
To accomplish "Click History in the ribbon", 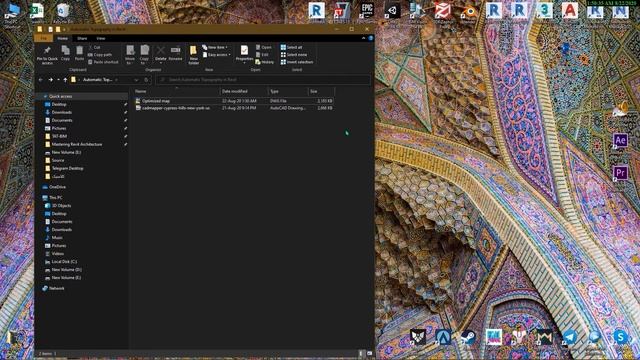I will point(264,62).
